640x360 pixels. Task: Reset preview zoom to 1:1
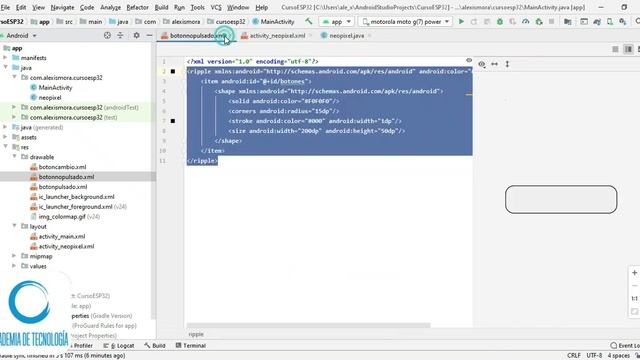(634, 298)
